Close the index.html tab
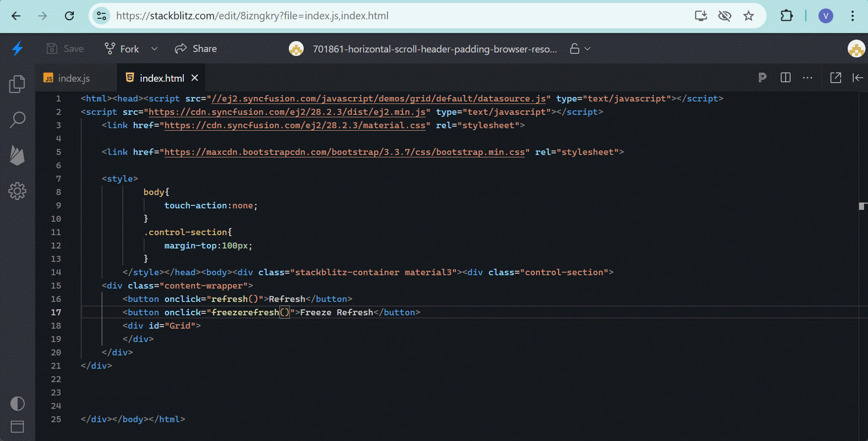The height and width of the screenshot is (441, 868). (195, 78)
